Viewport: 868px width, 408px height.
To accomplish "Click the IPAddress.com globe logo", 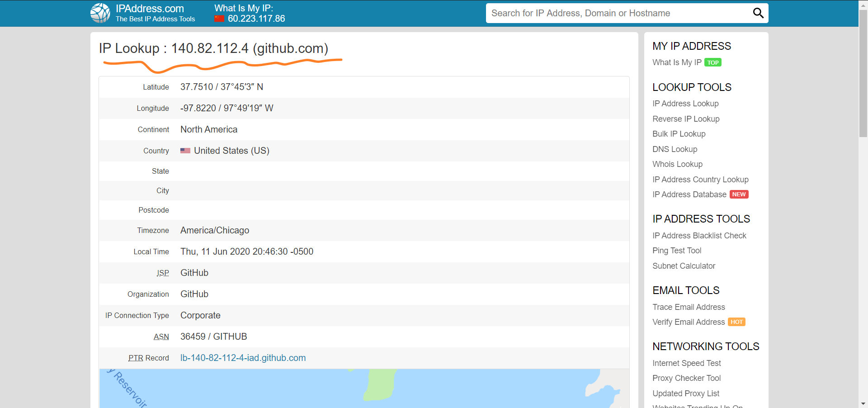I will point(100,13).
